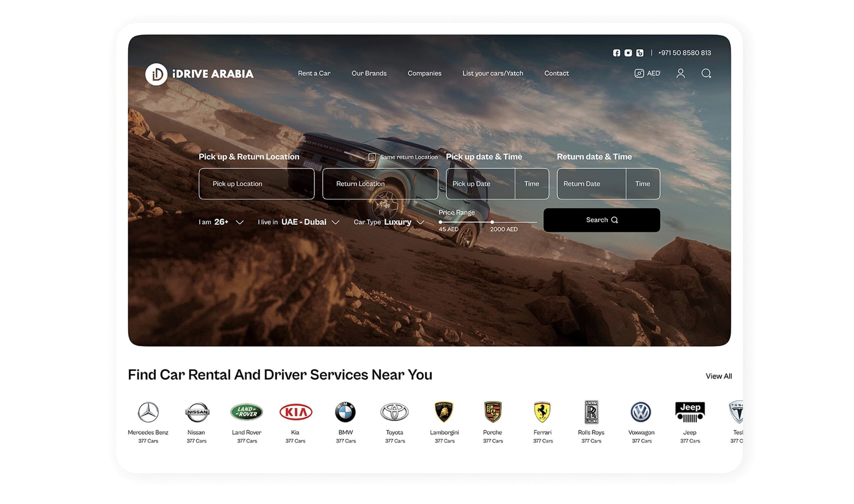
Task: Choose the Ferrari brand logo
Action: point(542,412)
